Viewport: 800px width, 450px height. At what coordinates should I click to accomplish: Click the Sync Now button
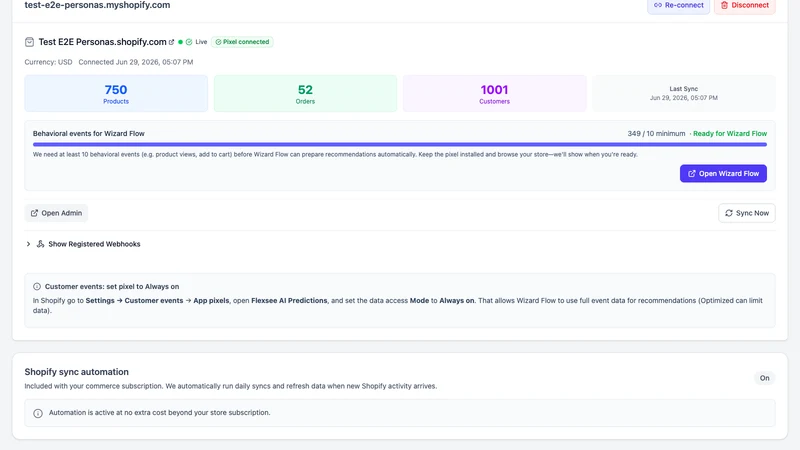click(x=747, y=213)
